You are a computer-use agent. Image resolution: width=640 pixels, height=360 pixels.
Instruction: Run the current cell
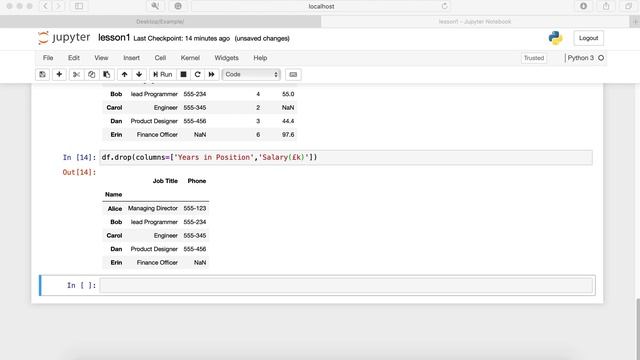162,74
